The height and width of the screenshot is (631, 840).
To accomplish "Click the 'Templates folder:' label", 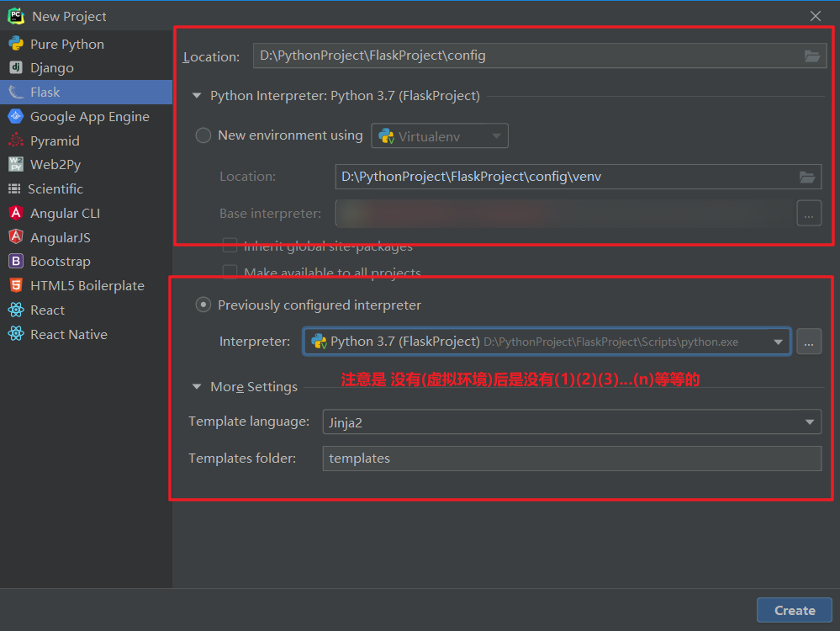I will pos(242,459).
